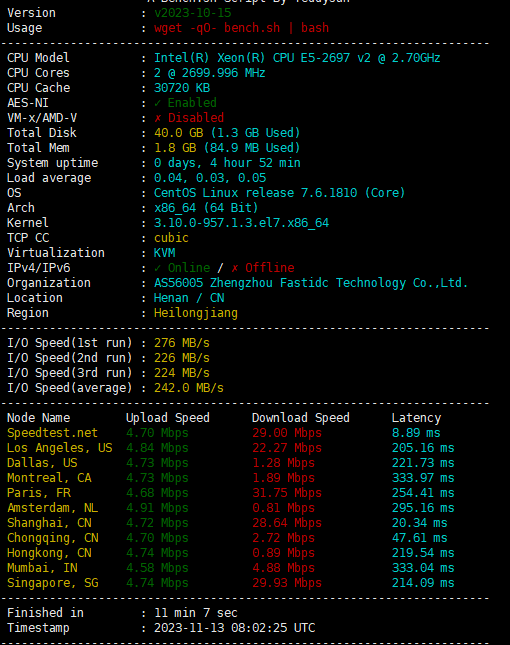Click virtualization value KVM
The height and width of the screenshot is (645, 510).
click(x=165, y=253)
